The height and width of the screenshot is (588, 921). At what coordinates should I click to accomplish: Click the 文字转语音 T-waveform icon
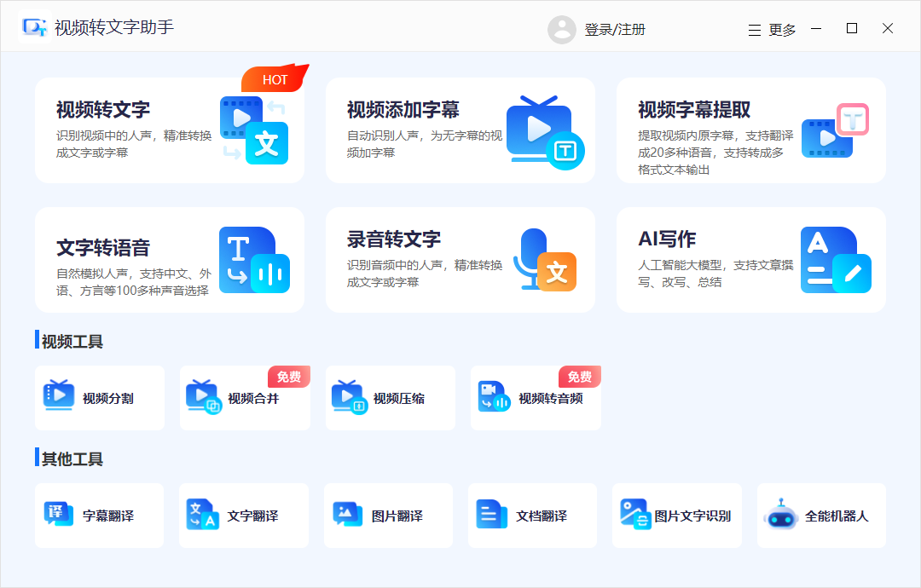254,260
